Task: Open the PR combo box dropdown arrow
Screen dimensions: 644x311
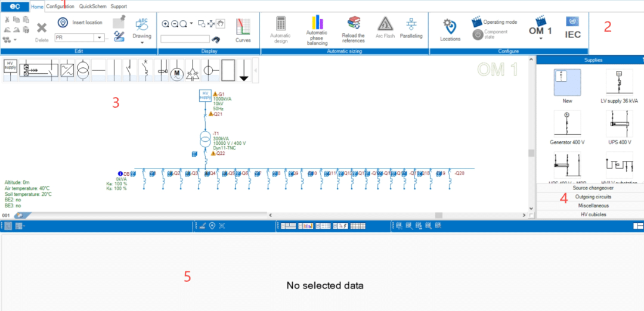Action: [x=99, y=38]
